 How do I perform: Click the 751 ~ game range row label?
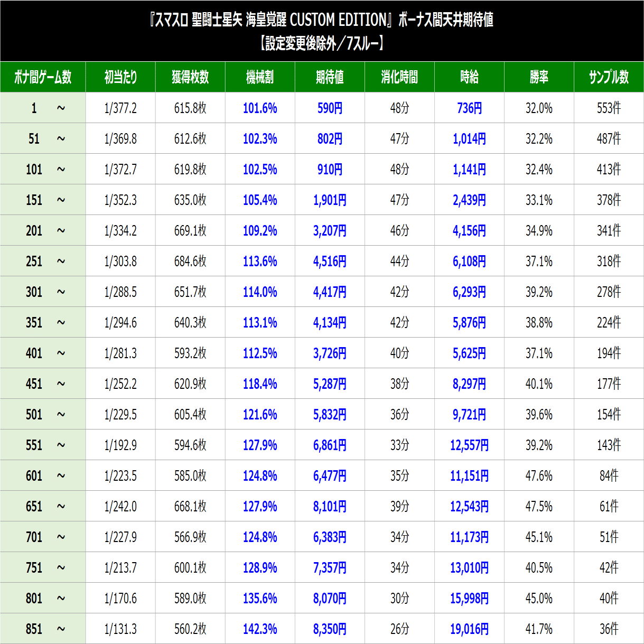pyautogui.click(x=43, y=567)
